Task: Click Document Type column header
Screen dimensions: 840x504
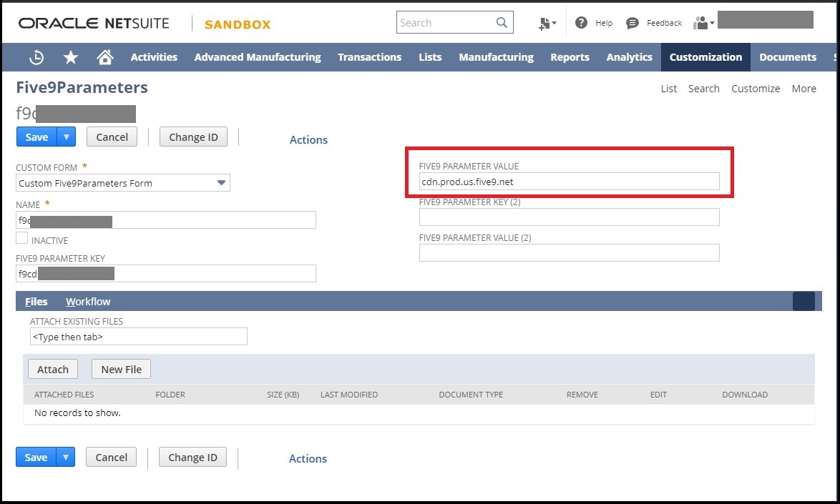Action: coord(471,395)
